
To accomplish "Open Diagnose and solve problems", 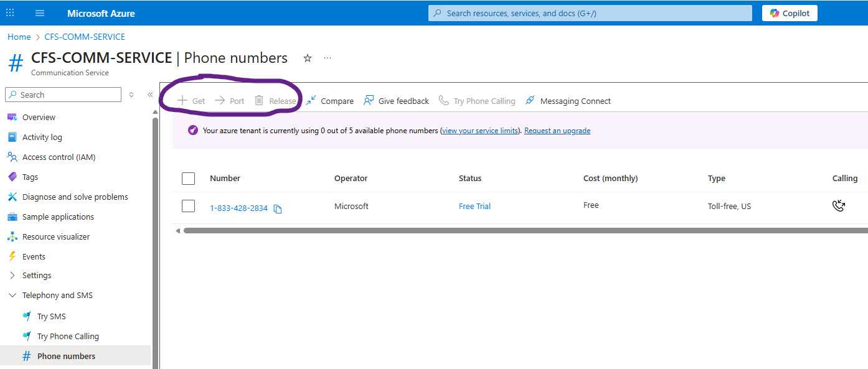I will 75,197.
